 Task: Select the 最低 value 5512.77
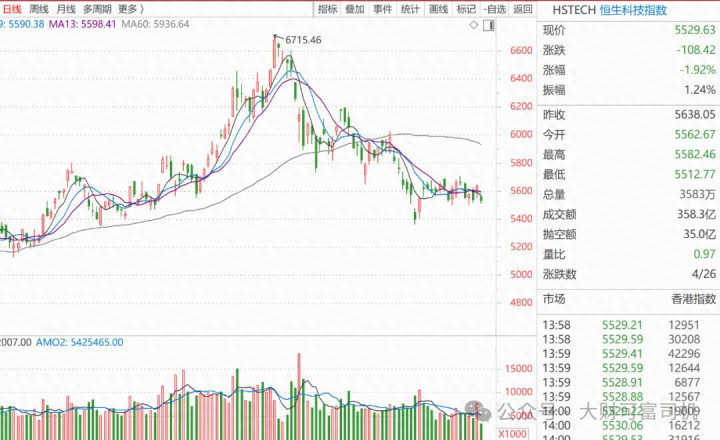tap(695, 174)
